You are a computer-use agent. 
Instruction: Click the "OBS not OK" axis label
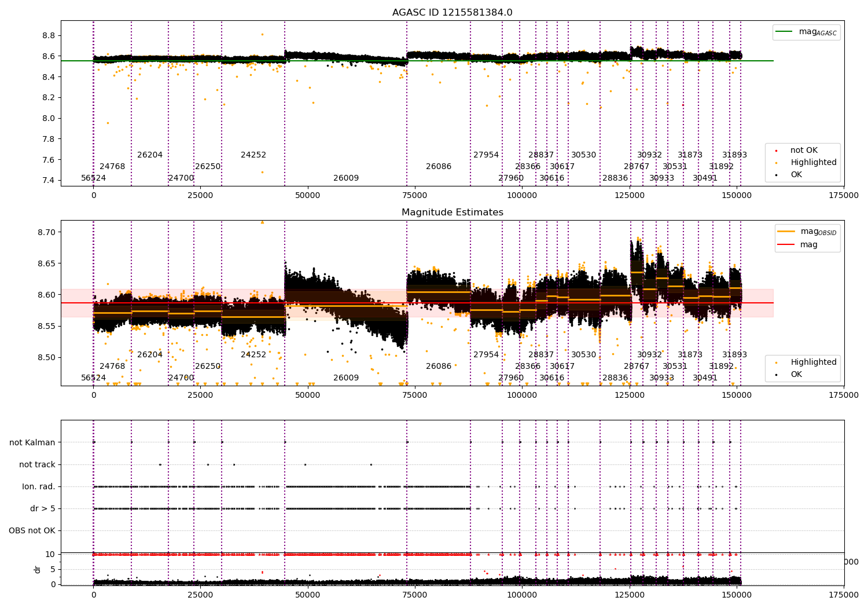click(x=32, y=530)
